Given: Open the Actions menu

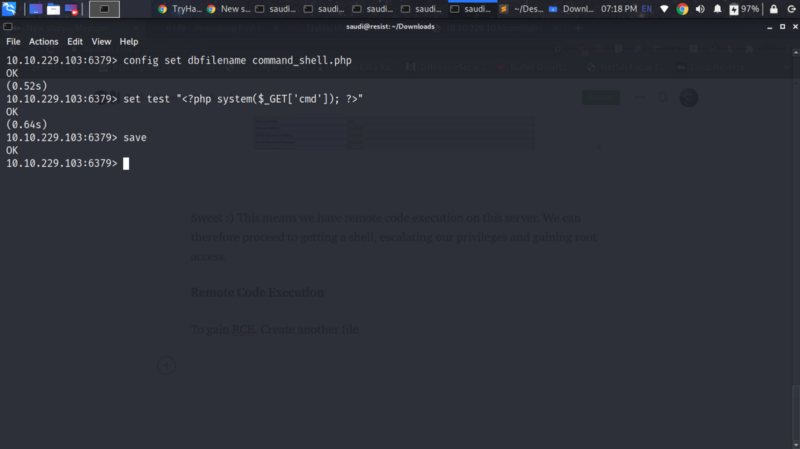Looking at the screenshot, I should (x=43, y=41).
